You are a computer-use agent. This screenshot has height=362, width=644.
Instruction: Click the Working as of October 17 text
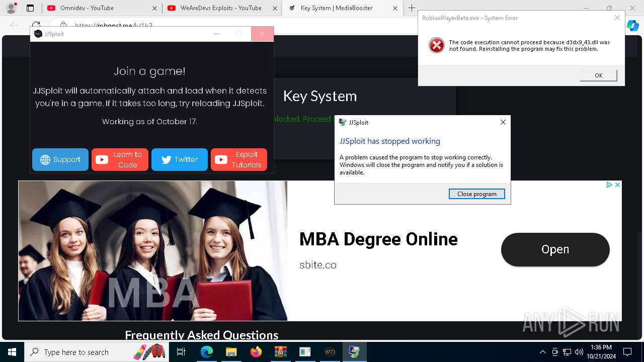pyautogui.click(x=149, y=122)
